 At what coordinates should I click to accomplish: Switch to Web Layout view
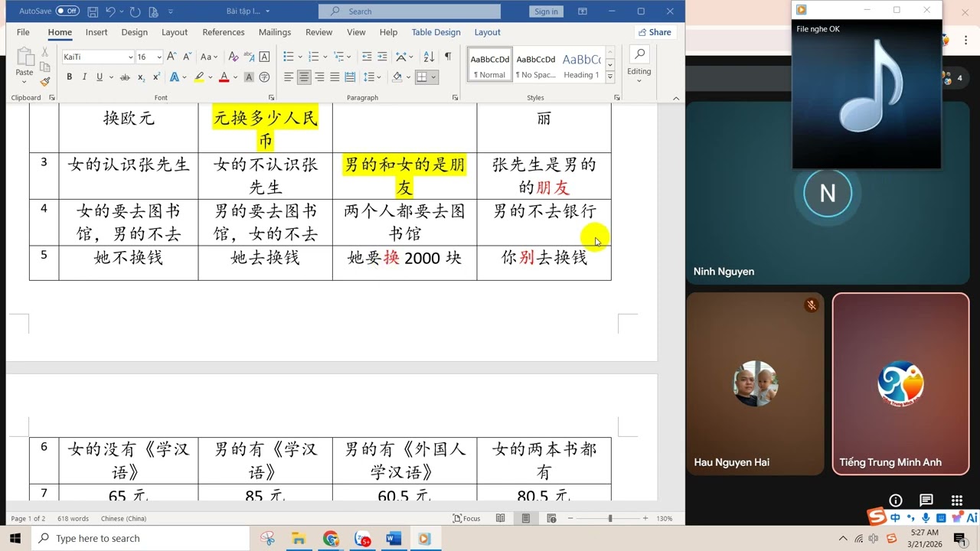[551, 518]
